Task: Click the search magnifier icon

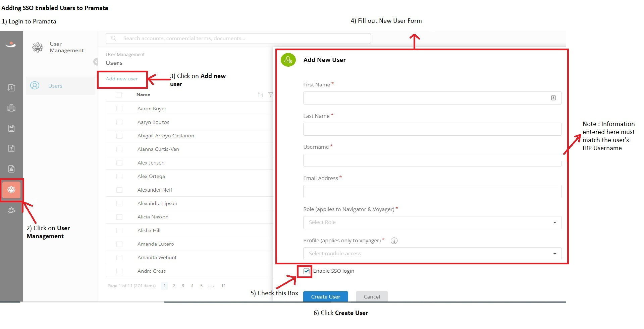Action: pos(114,38)
